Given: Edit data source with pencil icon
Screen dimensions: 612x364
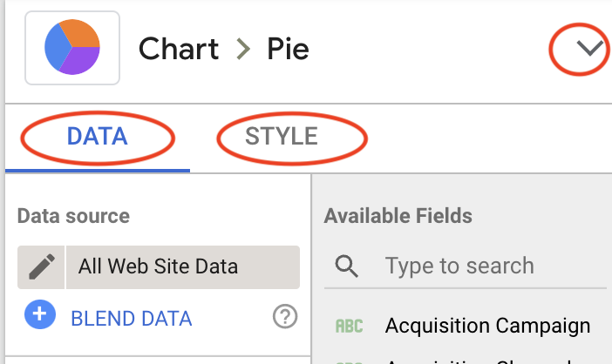Looking at the screenshot, I should click(x=41, y=267).
